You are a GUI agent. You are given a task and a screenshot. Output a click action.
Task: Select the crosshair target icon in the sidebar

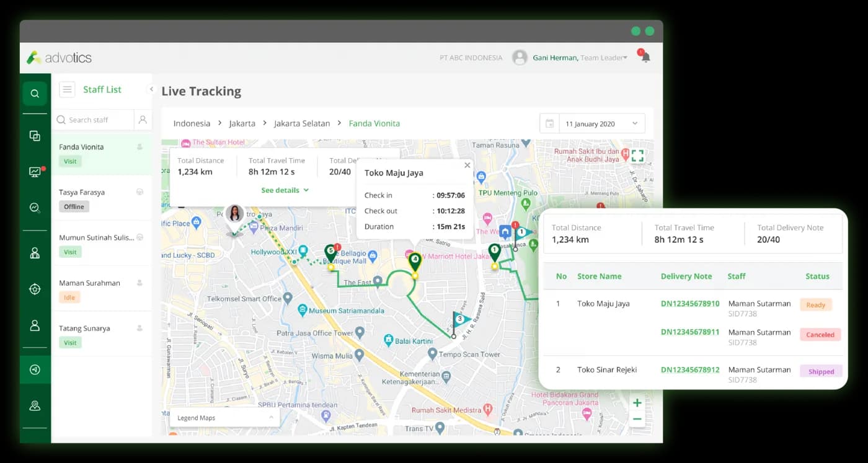coord(35,289)
